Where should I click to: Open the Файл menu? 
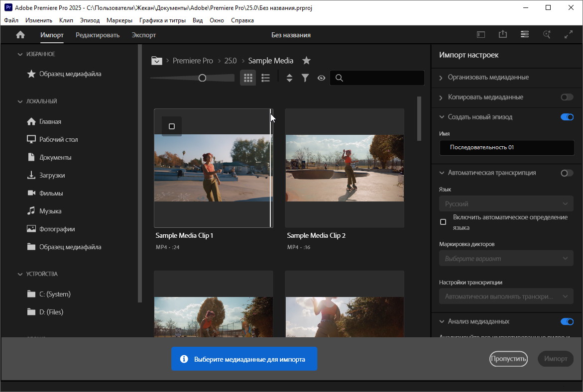tap(11, 20)
